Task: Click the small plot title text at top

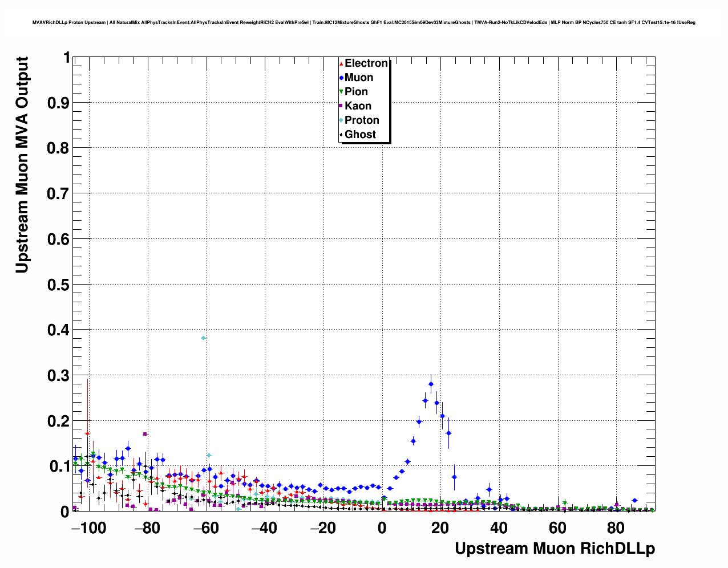Action: coord(364,22)
